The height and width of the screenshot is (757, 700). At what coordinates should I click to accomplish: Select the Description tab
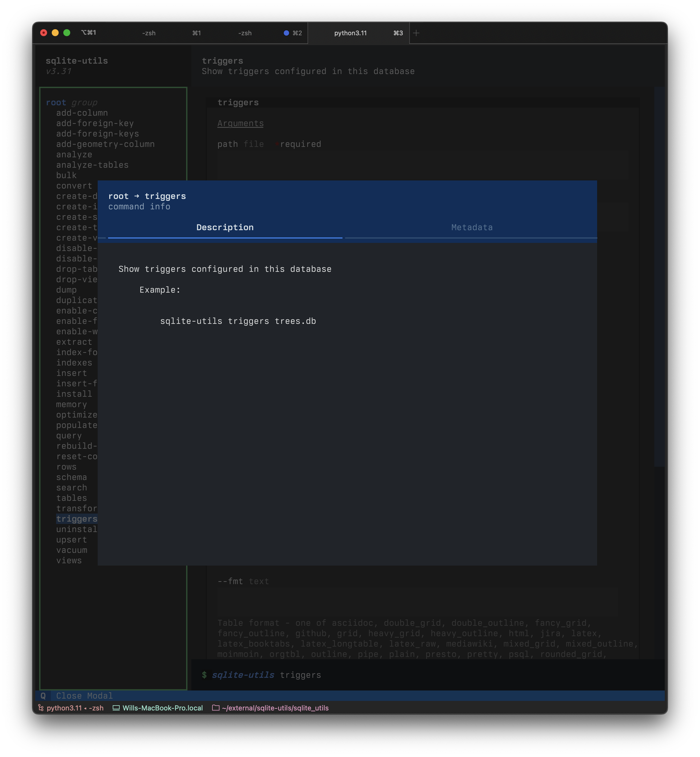click(224, 227)
